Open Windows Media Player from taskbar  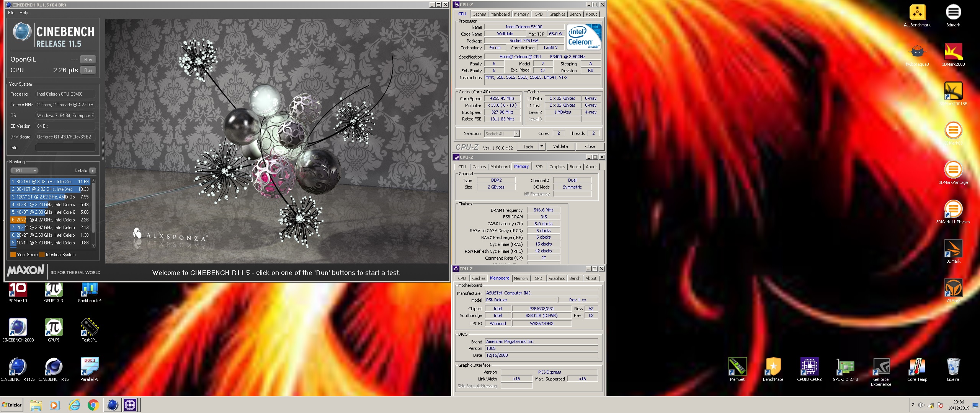tap(55, 405)
